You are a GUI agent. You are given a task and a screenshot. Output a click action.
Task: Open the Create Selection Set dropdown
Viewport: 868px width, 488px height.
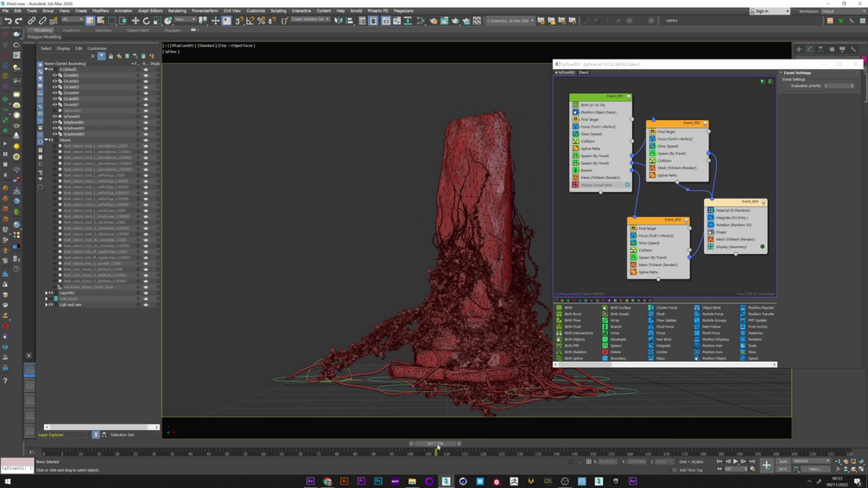(x=310, y=20)
